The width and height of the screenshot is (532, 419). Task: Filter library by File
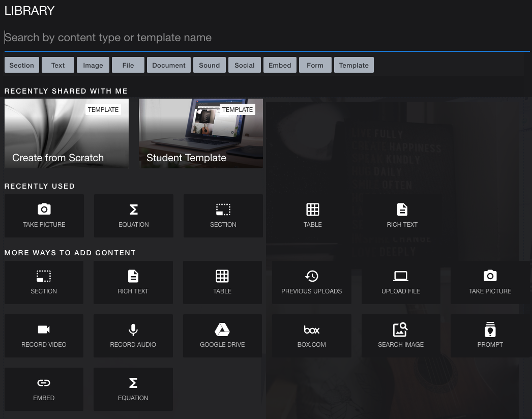[128, 65]
